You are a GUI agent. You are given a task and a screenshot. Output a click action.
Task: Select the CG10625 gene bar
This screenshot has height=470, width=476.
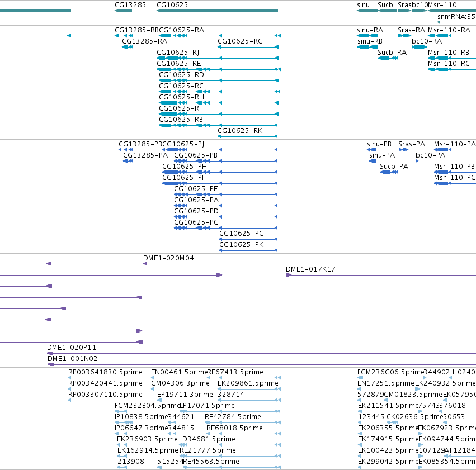218,11
